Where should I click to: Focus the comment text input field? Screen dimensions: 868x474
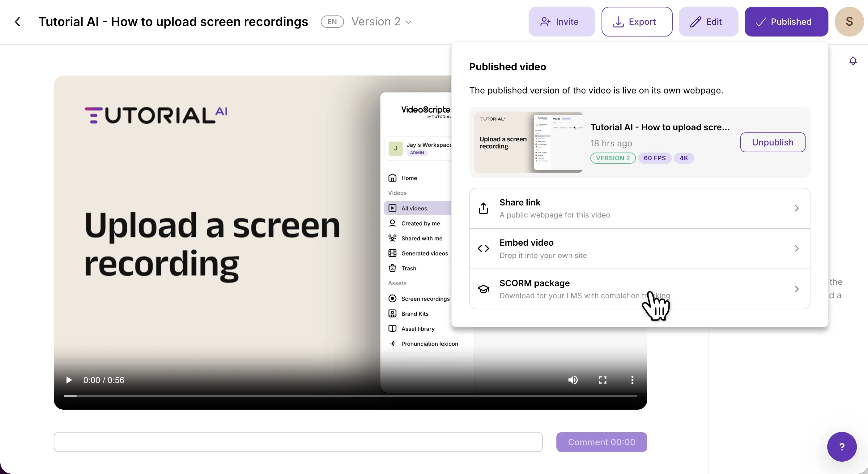(298, 442)
